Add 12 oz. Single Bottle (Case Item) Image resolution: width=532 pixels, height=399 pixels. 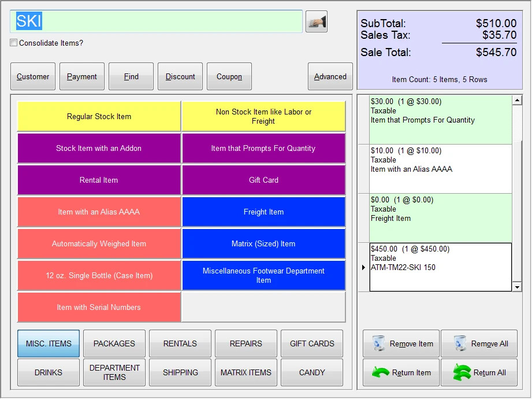(99, 275)
